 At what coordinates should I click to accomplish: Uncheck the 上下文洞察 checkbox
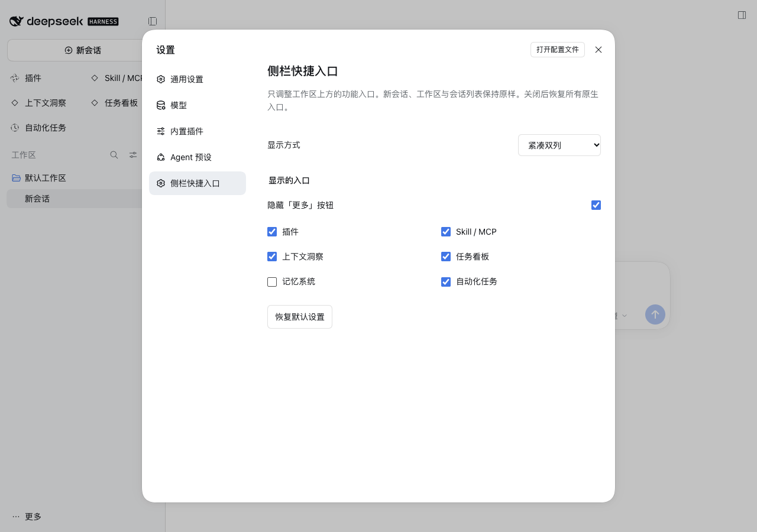[x=272, y=257]
